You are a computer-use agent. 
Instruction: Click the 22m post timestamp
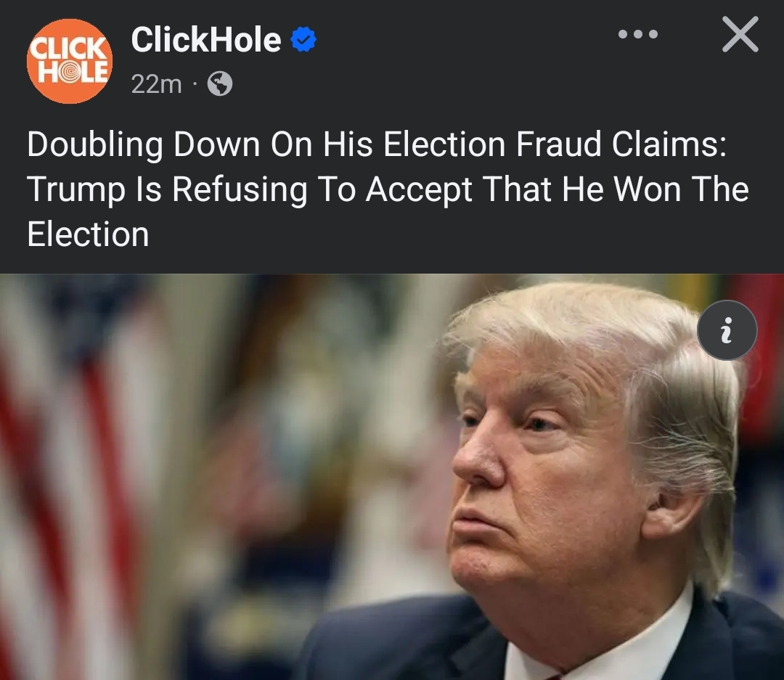coord(156,84)
